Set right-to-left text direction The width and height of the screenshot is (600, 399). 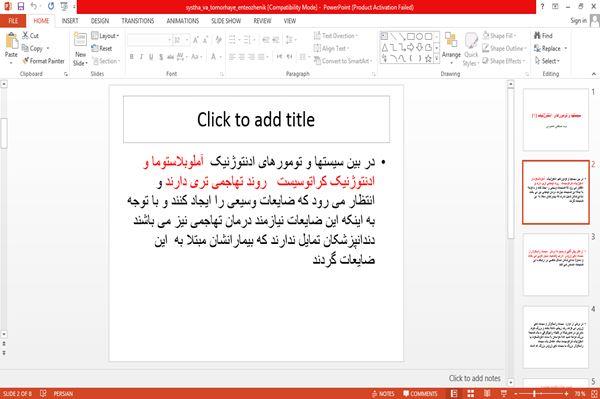(290, 57)
